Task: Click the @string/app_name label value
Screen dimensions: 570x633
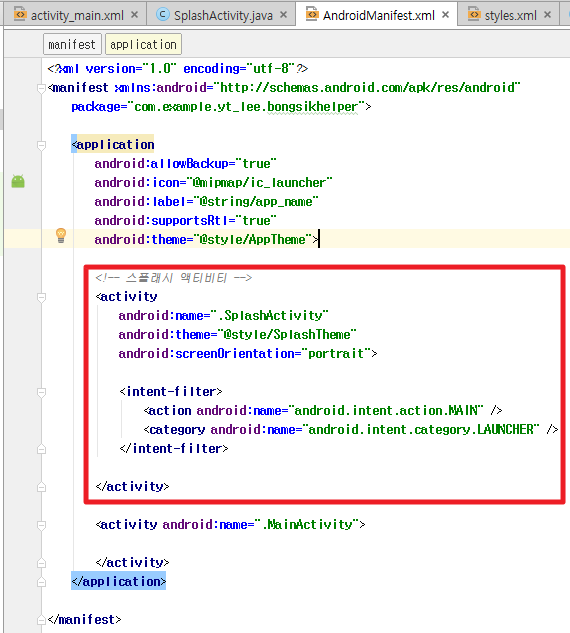Action: pos(256,201)
